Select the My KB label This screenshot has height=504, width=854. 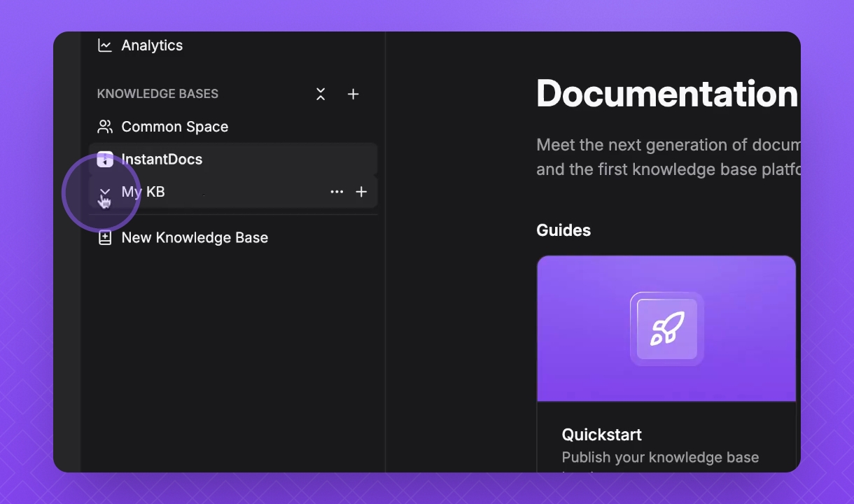point(143,192)
